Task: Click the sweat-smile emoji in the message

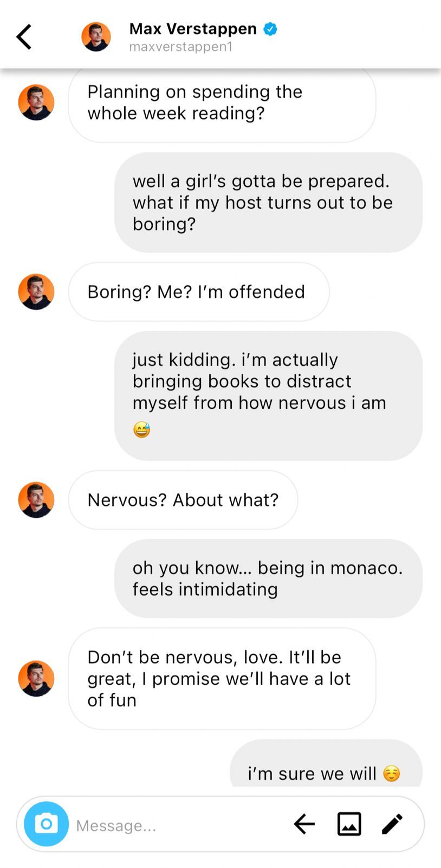Action: (141, 430)
